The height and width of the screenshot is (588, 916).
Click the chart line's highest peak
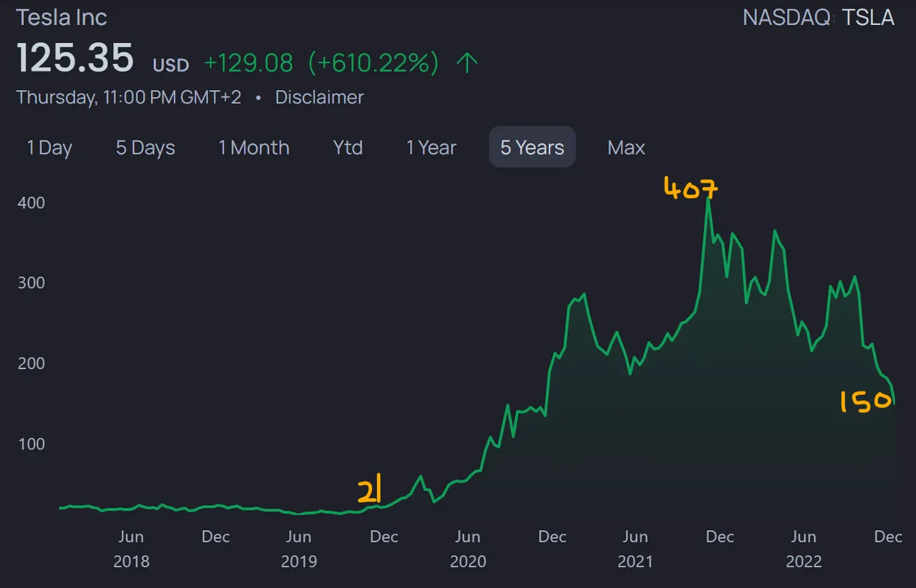click(708, 199)
